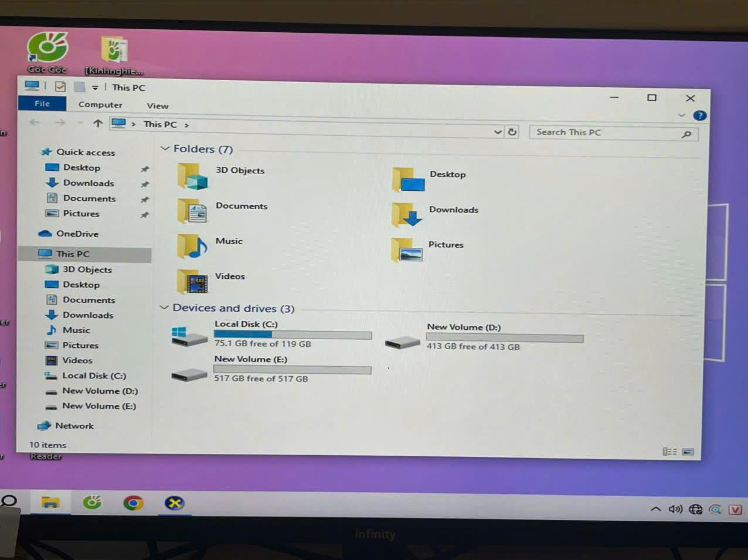
Task: Show hidden system tray icons with the caret
Action: click(655, 509)
